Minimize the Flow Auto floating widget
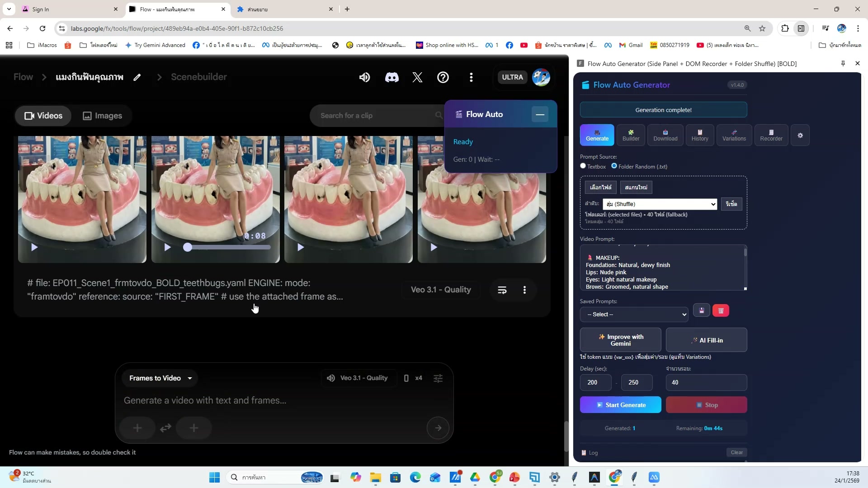The image size is (868, 488). click(x=540, y=114)
